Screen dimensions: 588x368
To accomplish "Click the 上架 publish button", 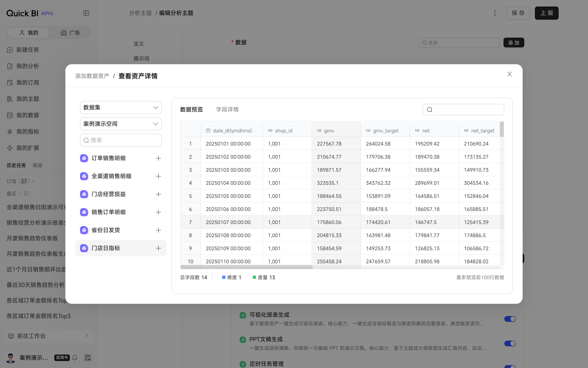I will point(546,13).
